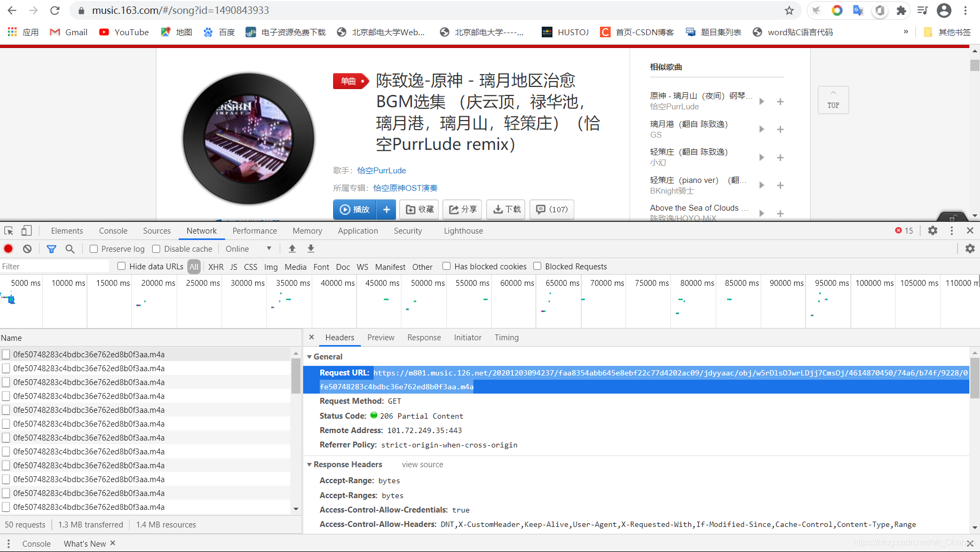Screen dimensions: 980x552
Task: Open the Preview tab of the request
Action: point(381,337)
